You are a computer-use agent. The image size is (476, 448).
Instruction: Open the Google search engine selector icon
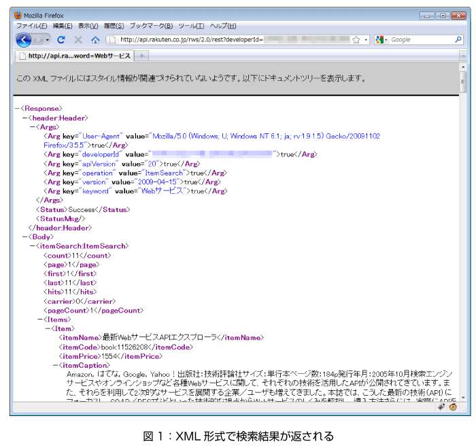pyautogui.click(x=381, y=39)
